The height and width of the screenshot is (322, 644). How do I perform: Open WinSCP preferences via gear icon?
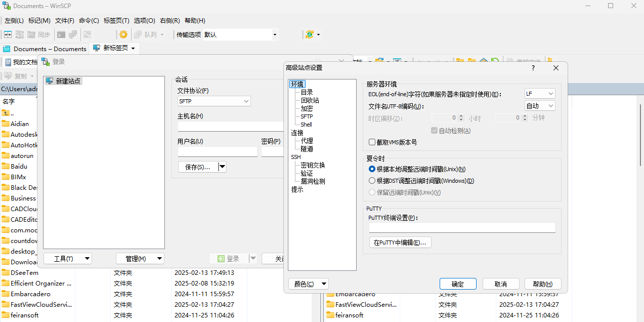(123, 35)
